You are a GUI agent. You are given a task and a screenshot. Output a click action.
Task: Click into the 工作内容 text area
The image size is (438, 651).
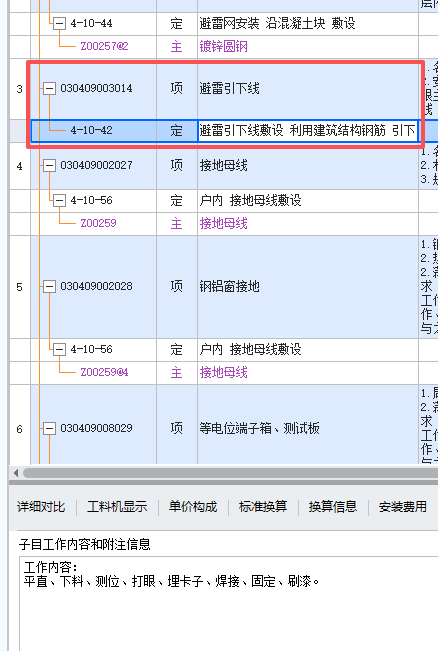click(x=228, y=603)
